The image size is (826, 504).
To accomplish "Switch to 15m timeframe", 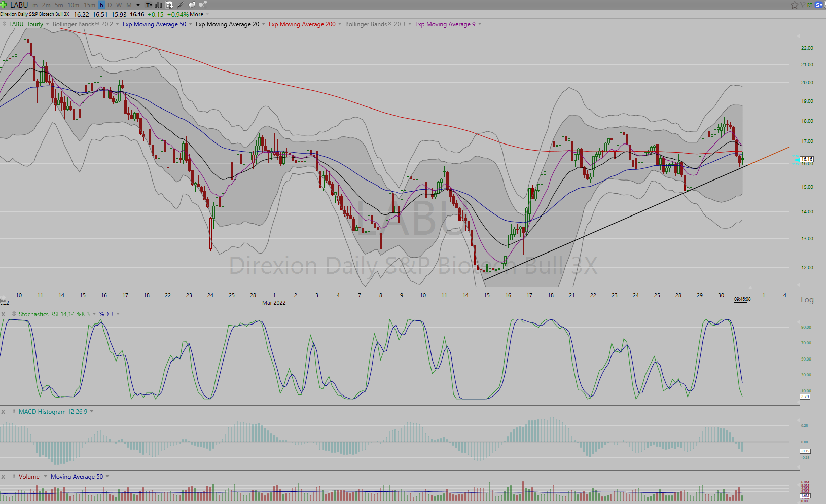I will [x=89, y=5].
